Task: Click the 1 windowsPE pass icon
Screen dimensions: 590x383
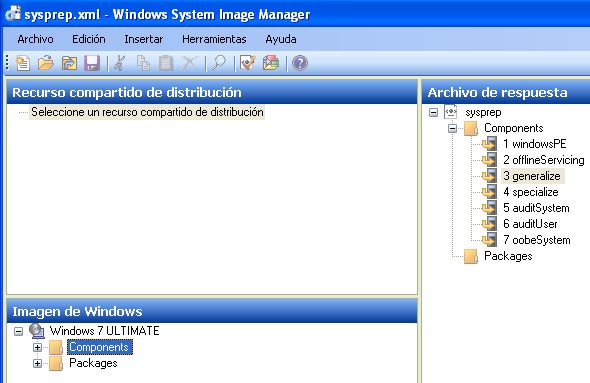Action: coord(489,144)
